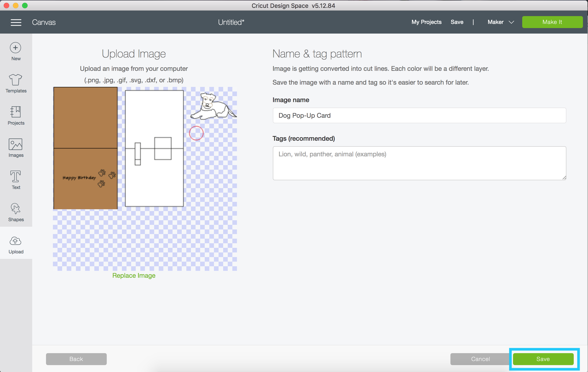Open the Shapes tool icon
Image resolution: width=588 pixels, height=372 pixels.
click(16, 209)
